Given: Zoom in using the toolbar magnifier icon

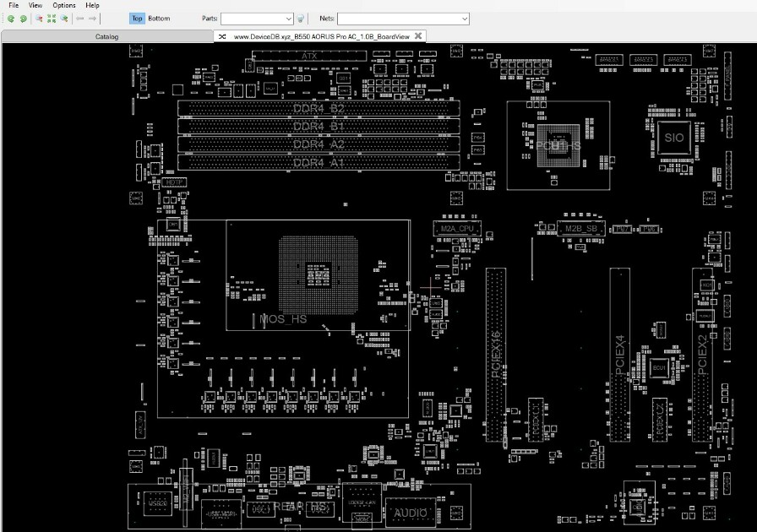Looking at the screenshot, I should 63,19.
